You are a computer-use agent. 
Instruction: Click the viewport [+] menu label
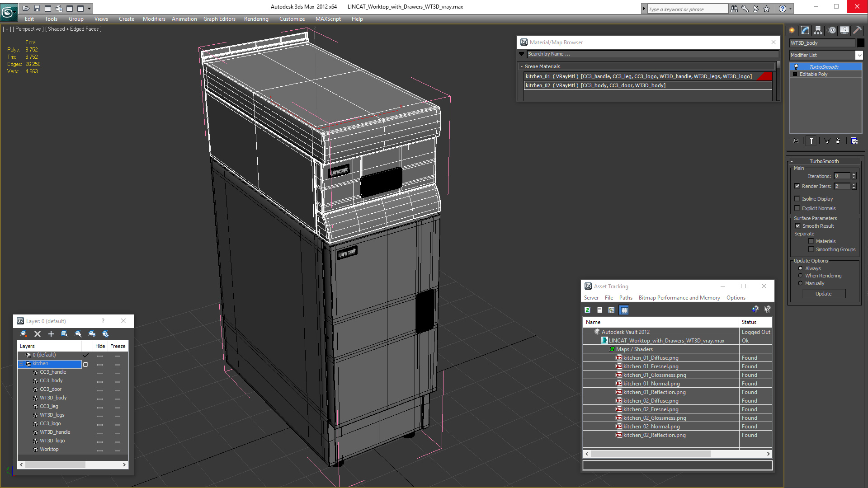7,29
